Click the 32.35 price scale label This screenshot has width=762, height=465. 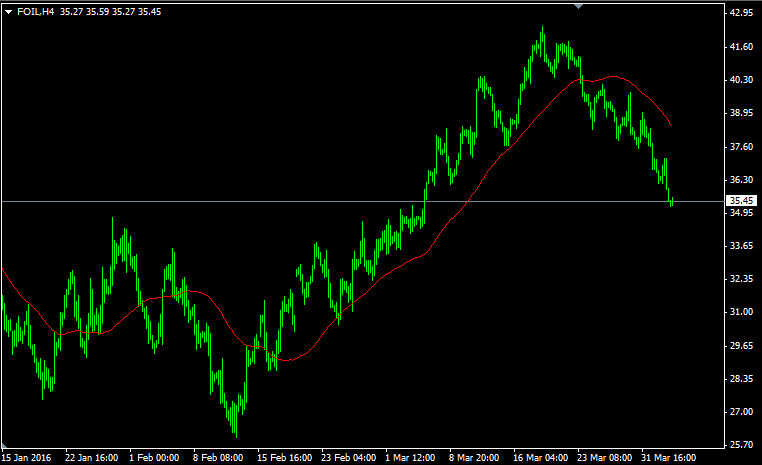[x=742, y=279]
